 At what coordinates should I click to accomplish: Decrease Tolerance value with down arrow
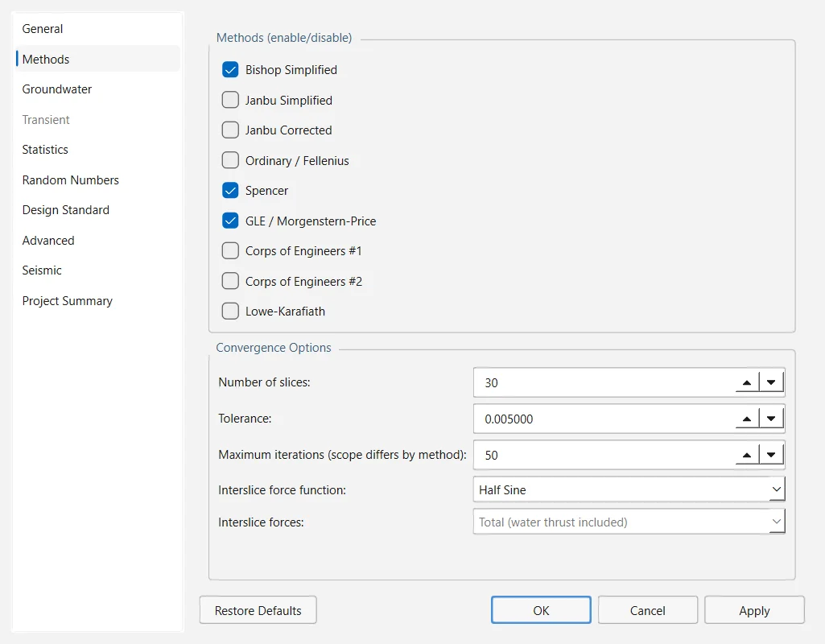coord(771,419)
